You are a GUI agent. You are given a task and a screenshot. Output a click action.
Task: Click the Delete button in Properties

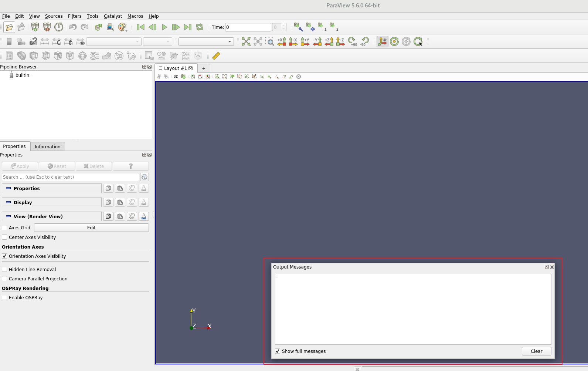pyautogui.click(x=94, y=166)
